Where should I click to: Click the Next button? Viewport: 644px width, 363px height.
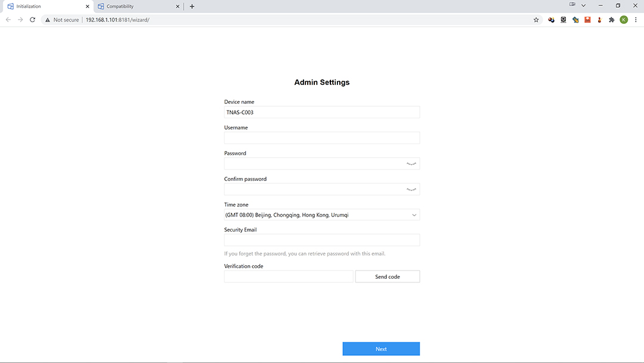coord(381,349)
